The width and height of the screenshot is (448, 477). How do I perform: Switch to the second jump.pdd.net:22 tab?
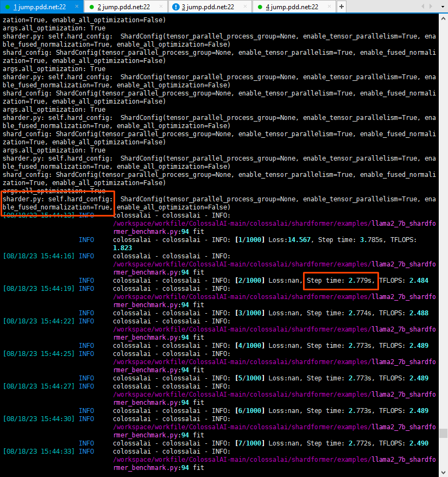point(124,7)
